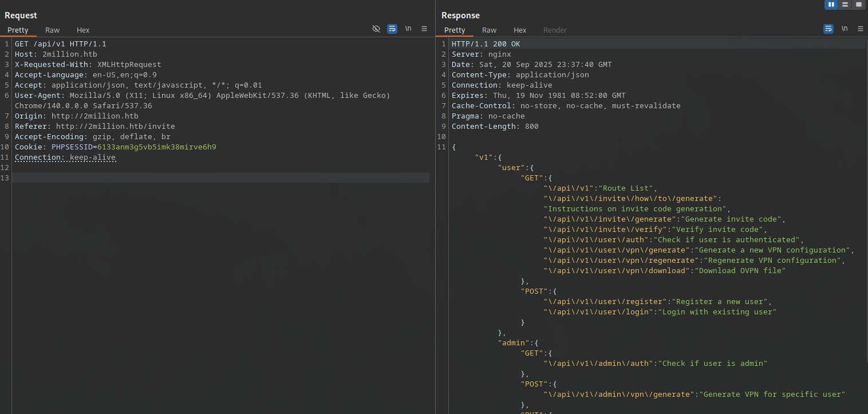868x414 pixels.
Task: Click empty line 13 in Request editor
Action: point(220,178)
